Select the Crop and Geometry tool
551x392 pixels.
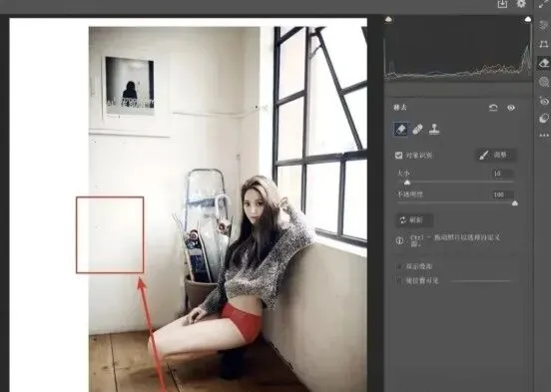pos(544,44)
